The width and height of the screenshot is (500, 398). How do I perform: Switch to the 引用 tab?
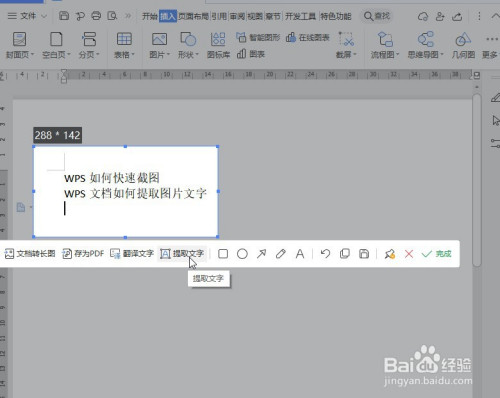[x=219, y=16]
